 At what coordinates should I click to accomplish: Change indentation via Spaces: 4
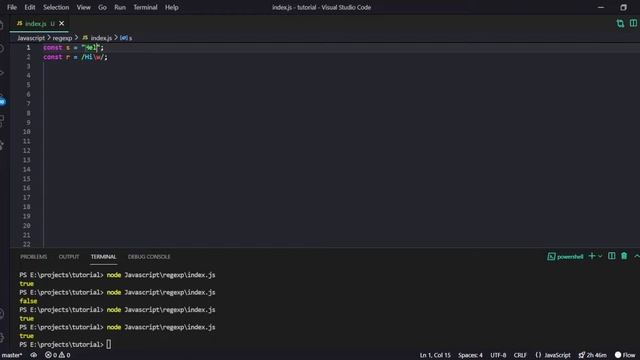coord(470,355)
